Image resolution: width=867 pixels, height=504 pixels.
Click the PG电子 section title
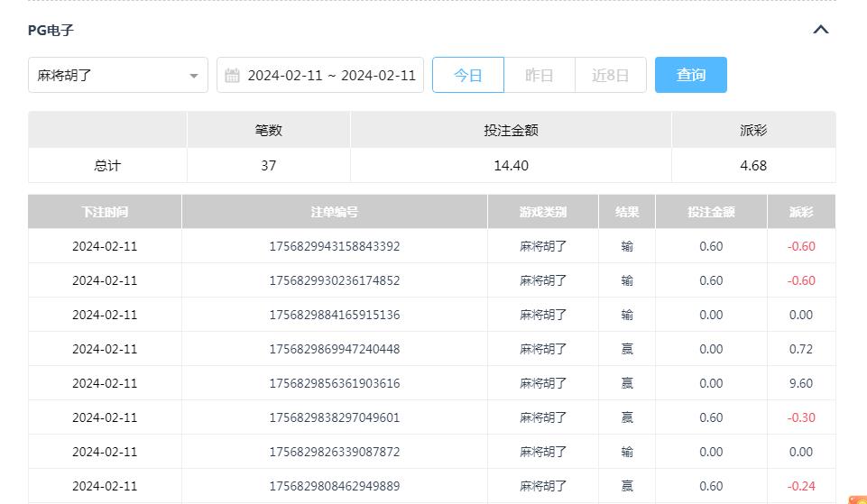51,31
